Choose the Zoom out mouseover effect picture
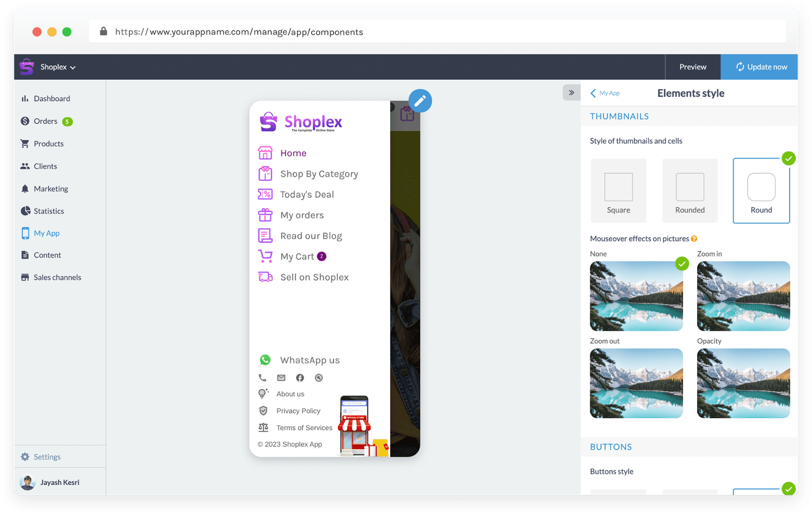Image resolution: width=812 pixels, height=515 pixels. click(x=636, y=383)
